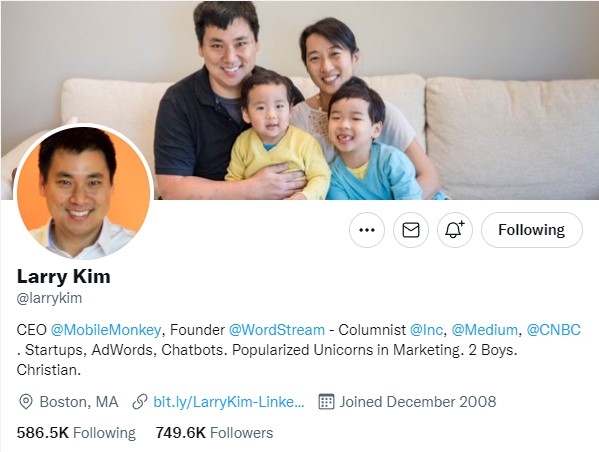View the 749.6K Followers list
Image resolution: width=599 pixels, height=452 pixels.
(214, 433)
